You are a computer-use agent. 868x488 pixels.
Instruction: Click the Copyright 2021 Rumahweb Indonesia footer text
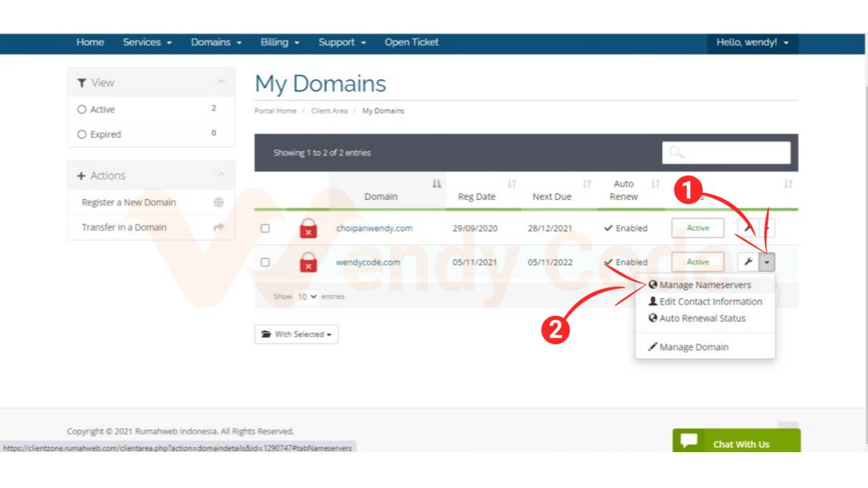(x=180, y=431)
